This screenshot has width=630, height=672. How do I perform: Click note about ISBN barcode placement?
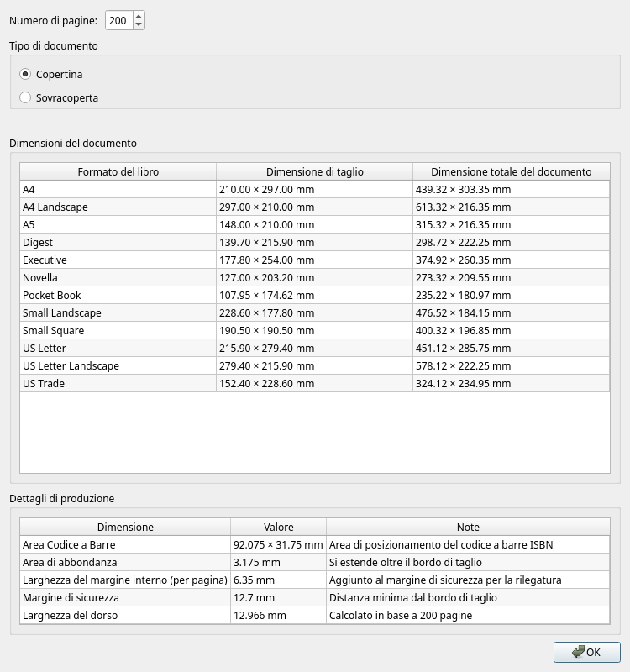click(x=468, y=544)
